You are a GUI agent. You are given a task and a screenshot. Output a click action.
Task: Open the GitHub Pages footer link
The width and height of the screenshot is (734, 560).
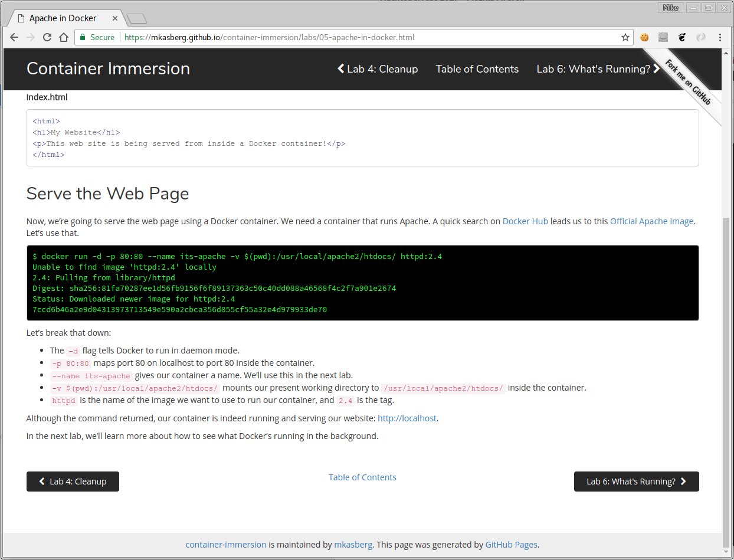[512, 545]
